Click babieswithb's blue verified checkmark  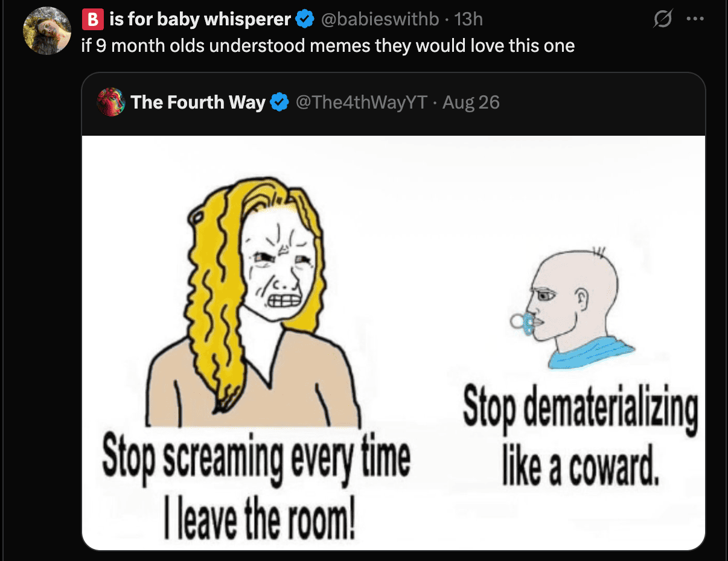tap(305, 20)
